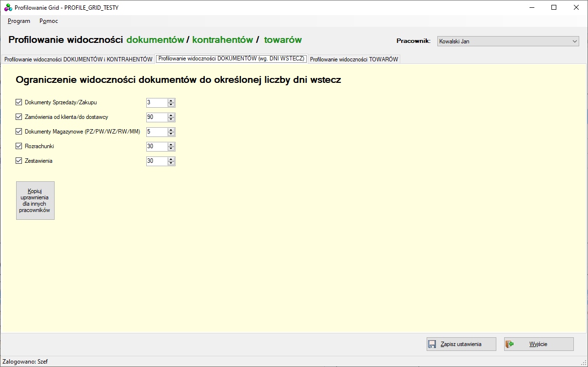Increase days for Dokumenty Magazynowe
588x367 pixels.
(171, 130)
